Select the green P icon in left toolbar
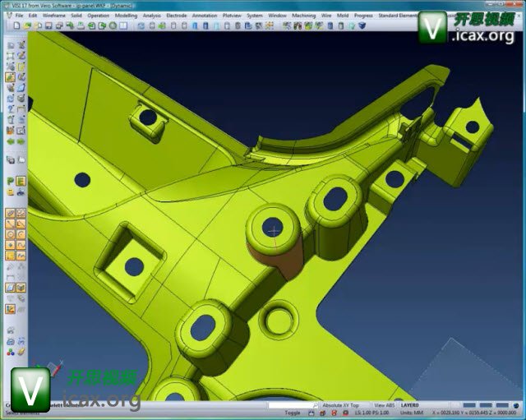Image resolution: width=526 pixels, height=420 pixels. (11, 182)
